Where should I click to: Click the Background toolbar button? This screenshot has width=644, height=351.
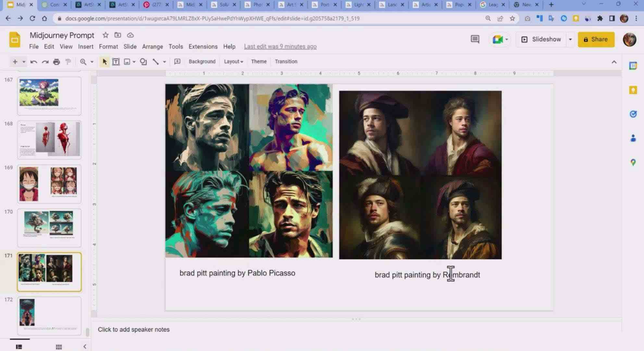click(202, 61)
